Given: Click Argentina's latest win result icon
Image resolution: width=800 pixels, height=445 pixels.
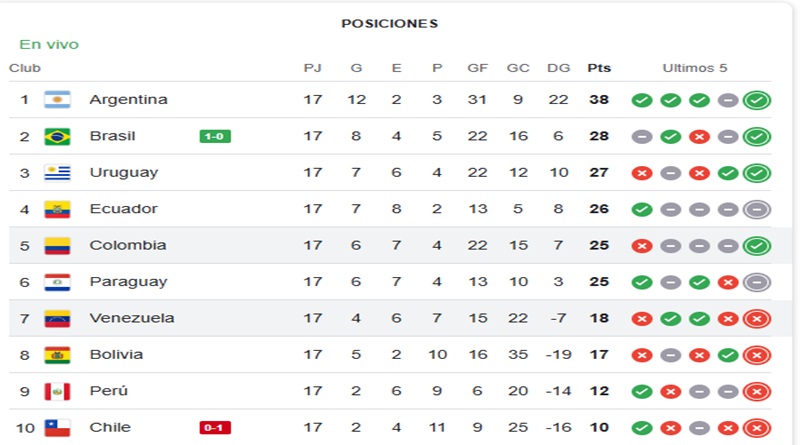Looking at the screenshot, I should pyautogui.click(x=757, y=100).
